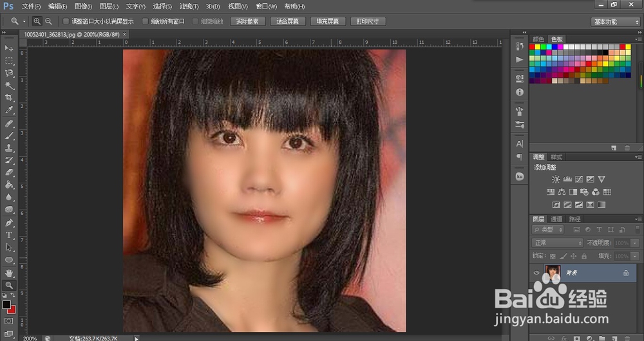The height and width of the screenshot is (341, 644).
Task: Select the Sponge tool
Action: (8, 210)
